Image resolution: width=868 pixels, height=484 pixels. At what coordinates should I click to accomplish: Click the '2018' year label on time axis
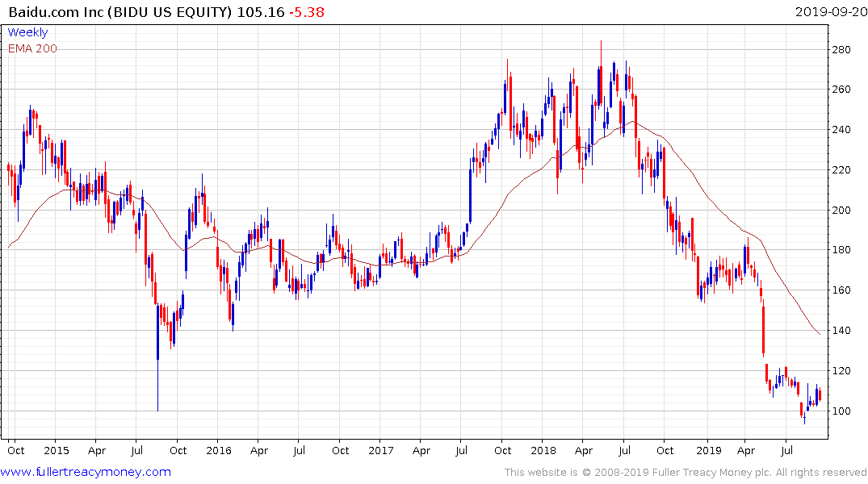click(543, 450)
